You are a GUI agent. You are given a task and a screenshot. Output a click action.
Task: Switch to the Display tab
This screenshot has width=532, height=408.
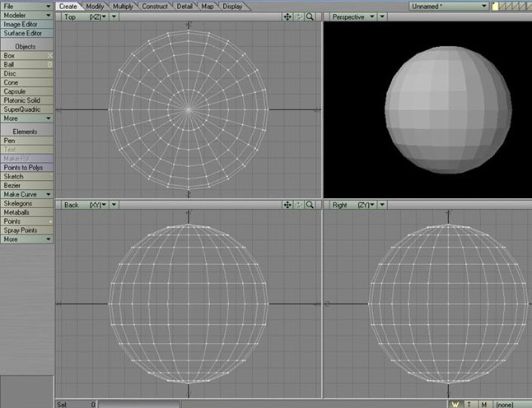[x=232, y=6]
